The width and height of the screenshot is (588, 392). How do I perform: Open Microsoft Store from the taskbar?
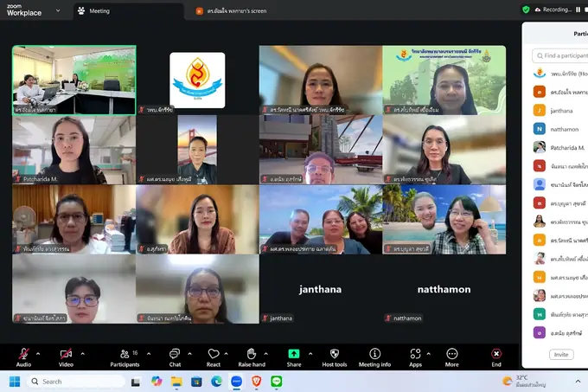[x=196, y=382]
